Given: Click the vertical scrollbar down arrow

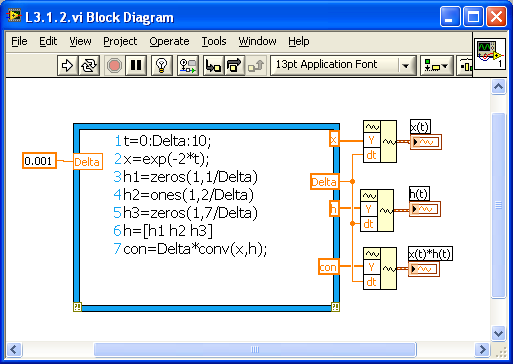Looking at the screenshot, I should pos(498,333).
